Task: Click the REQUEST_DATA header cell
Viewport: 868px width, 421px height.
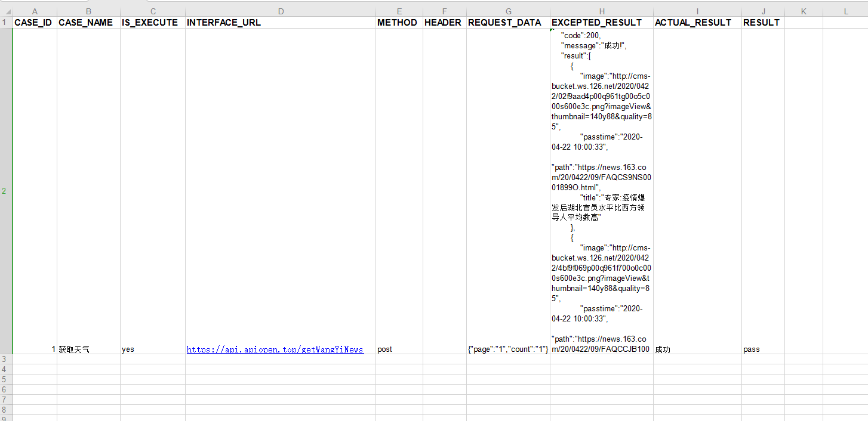Action: click(x=508, y=22)
